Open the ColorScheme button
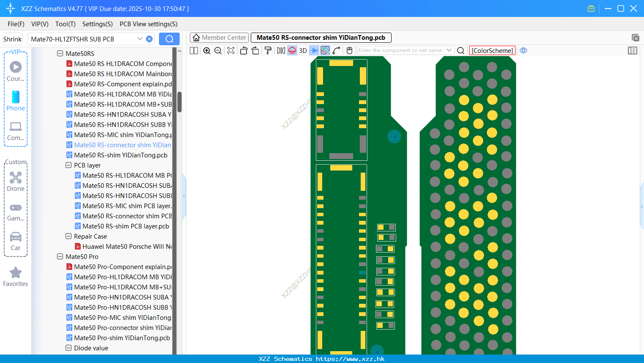 492,50
